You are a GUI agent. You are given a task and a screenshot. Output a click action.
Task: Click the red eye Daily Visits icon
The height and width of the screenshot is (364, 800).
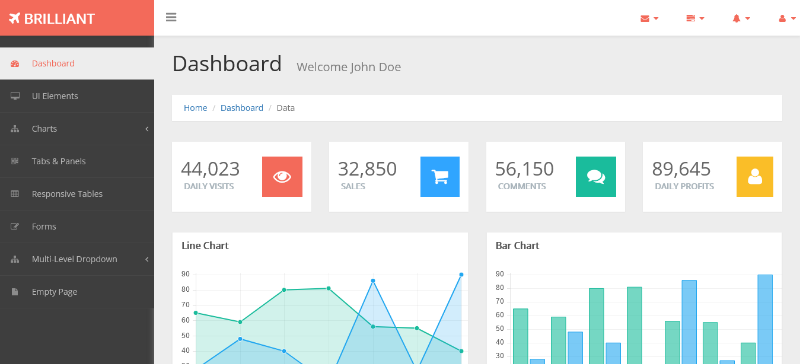(282, 177)
